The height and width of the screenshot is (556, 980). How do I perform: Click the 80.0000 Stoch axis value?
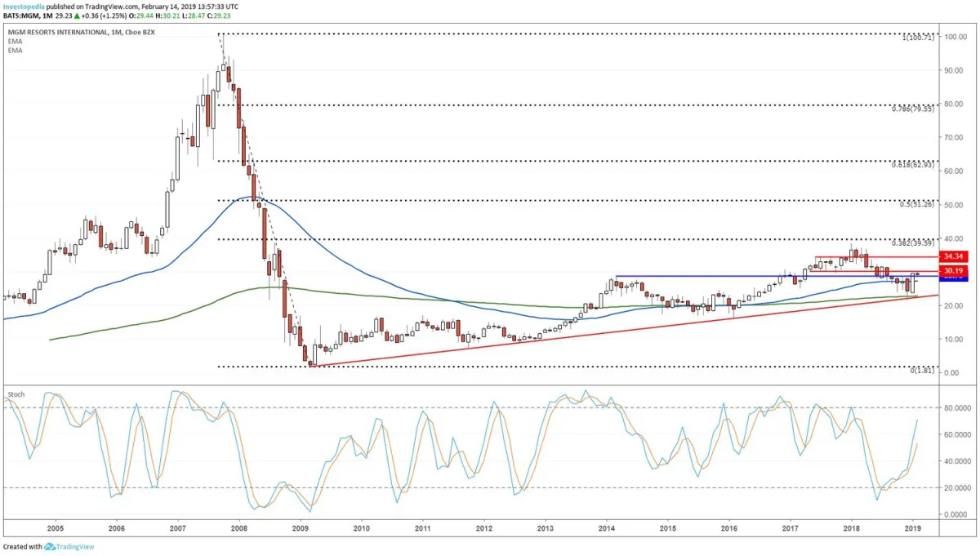(x=957, y=407)
